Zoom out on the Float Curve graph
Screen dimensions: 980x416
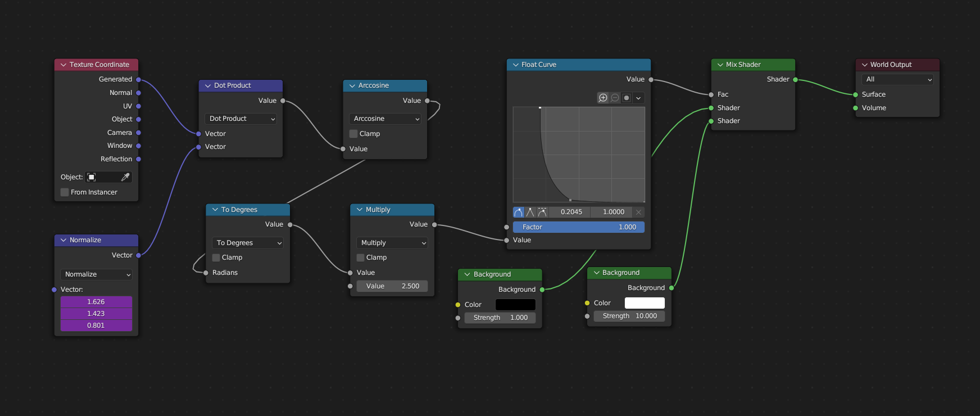click(615, 98)
